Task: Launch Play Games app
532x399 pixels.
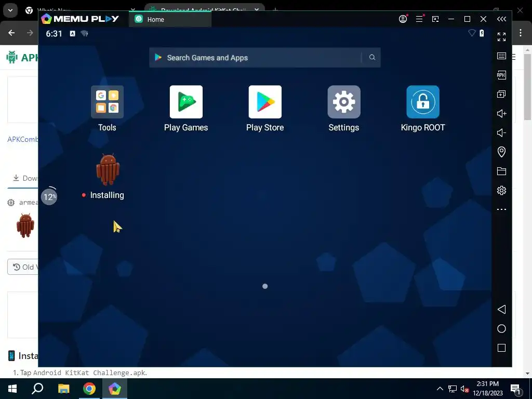Action: point(186,102)
